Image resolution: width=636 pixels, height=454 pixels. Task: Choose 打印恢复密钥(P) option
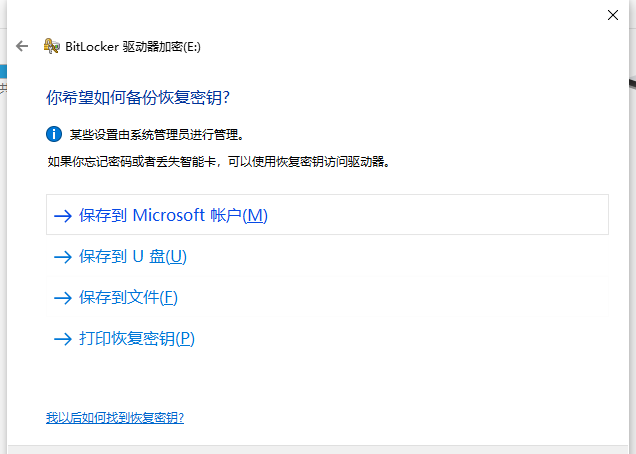point(327,338)
